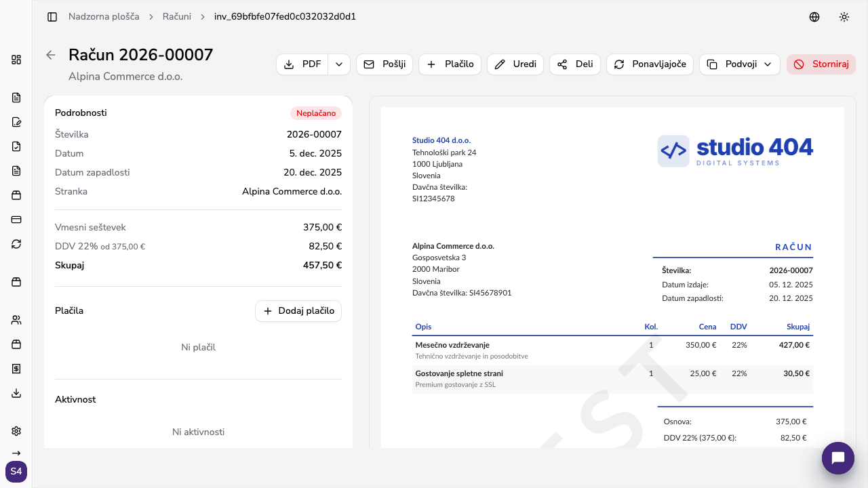
Task: Click the Skupaj column header in preview table
Action: [x=798, y=327]
